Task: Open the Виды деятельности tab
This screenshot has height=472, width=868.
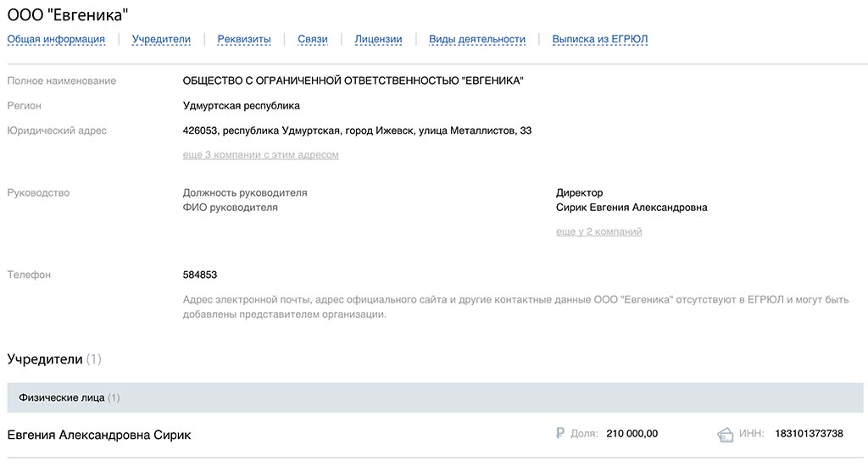Action: click(477, 39)
